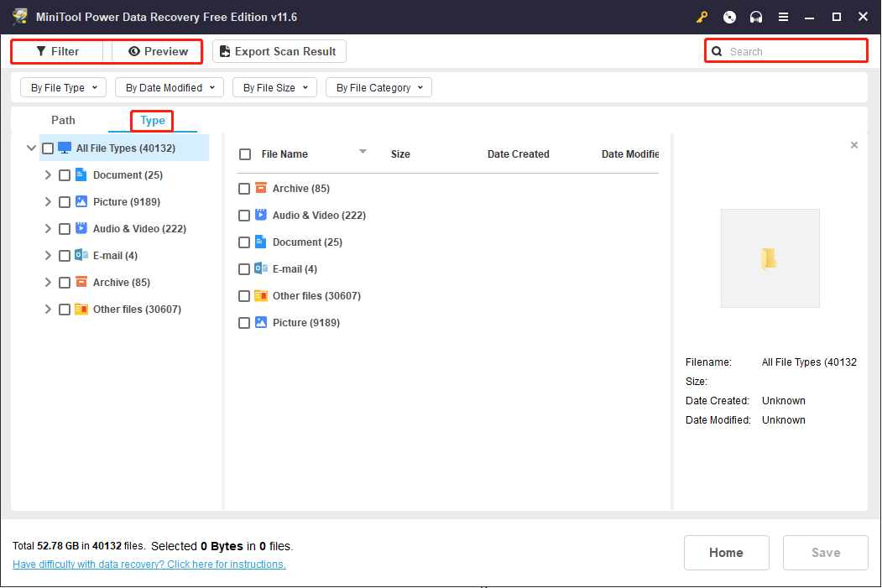Check the All File Types checkbox

pos(48,148)
